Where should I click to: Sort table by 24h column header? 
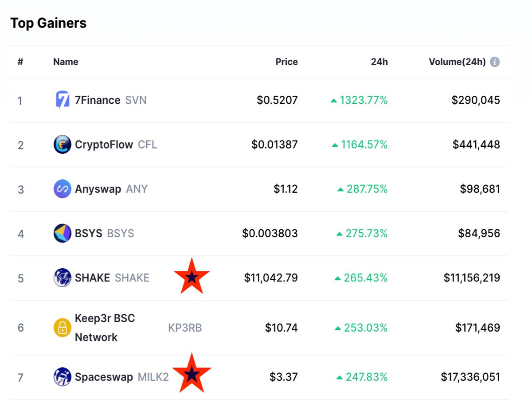point(379,62)
